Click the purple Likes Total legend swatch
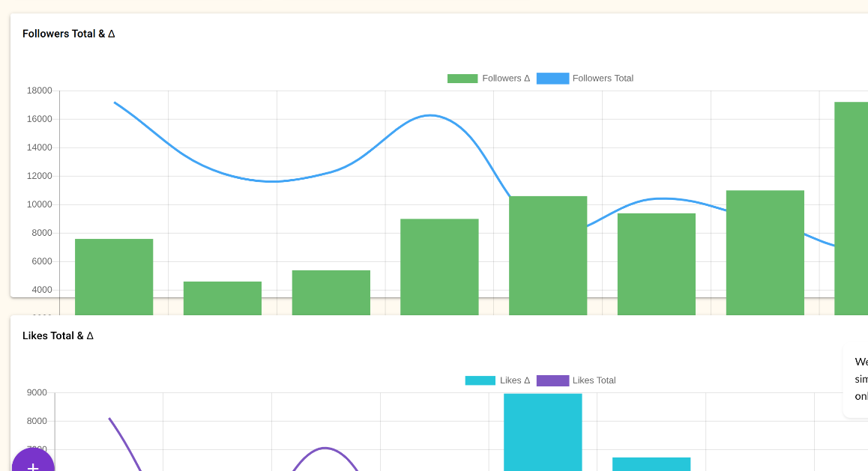This screenshot has height=471, width=868. click(x=552, y=380)
